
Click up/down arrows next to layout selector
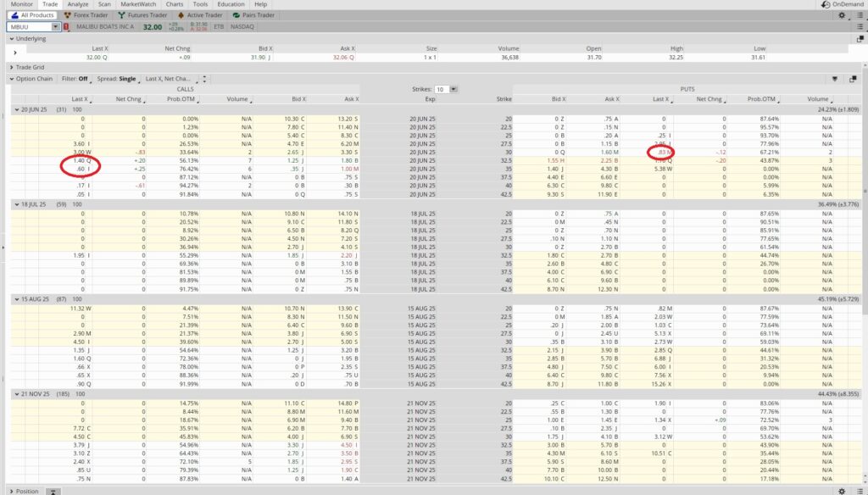[204, 79]
